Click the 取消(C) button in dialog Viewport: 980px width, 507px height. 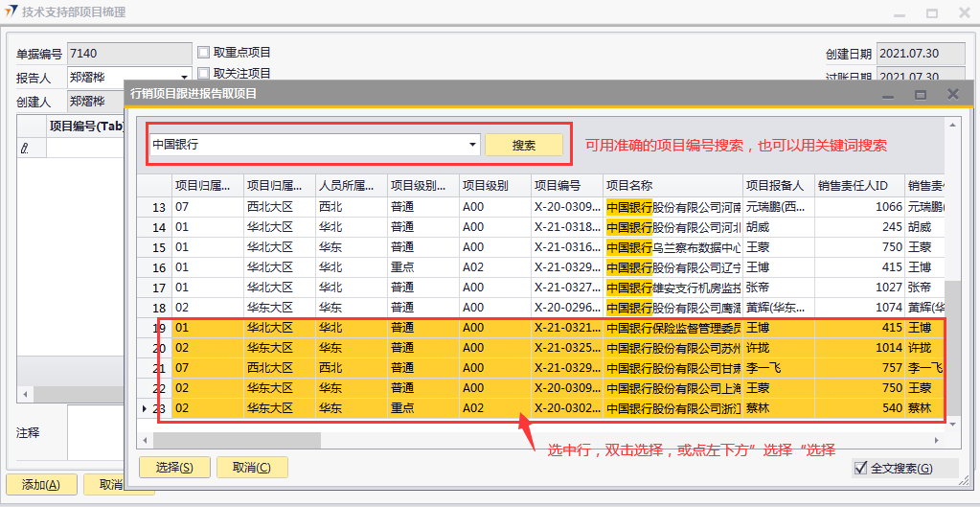252,468
